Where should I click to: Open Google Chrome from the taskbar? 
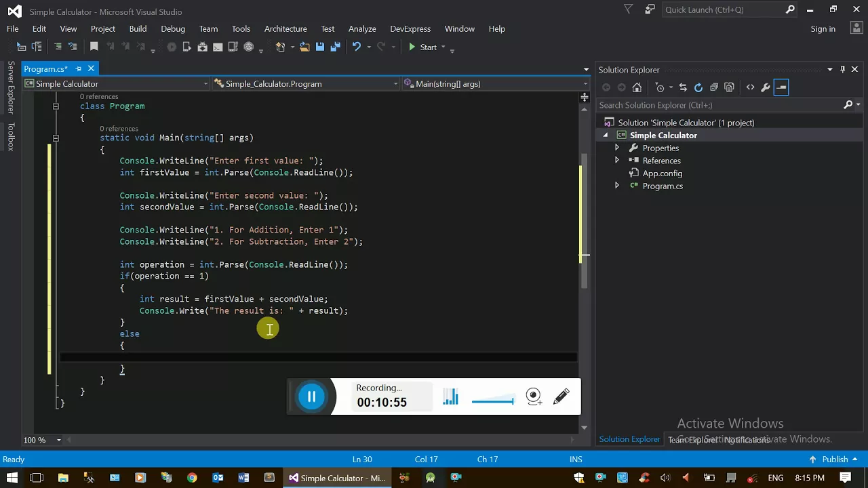pyautogui.click(x=192, y=478)
